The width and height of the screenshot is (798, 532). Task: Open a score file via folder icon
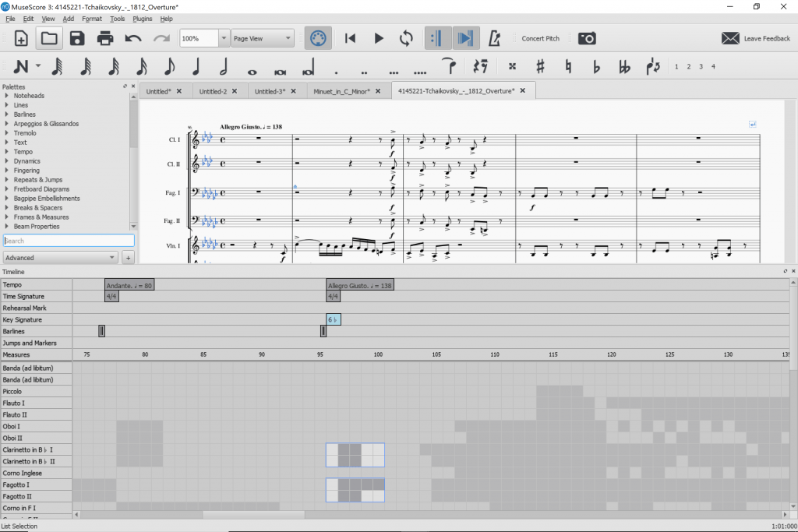[x=49, y=38]
